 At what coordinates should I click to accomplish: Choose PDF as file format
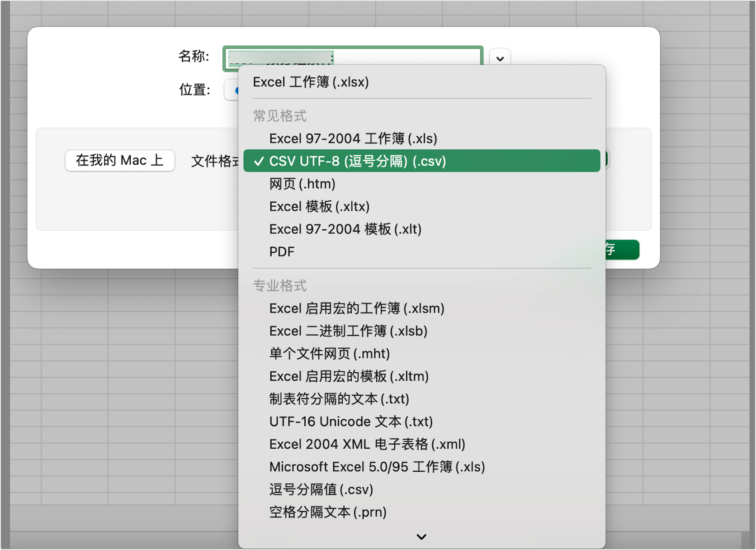pos(282,251)
